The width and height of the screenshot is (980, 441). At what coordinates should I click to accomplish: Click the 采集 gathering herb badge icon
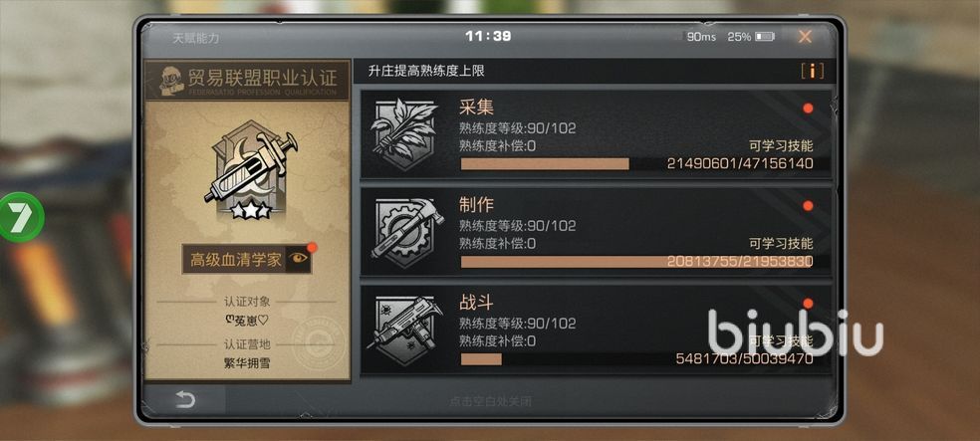(403, 133)
